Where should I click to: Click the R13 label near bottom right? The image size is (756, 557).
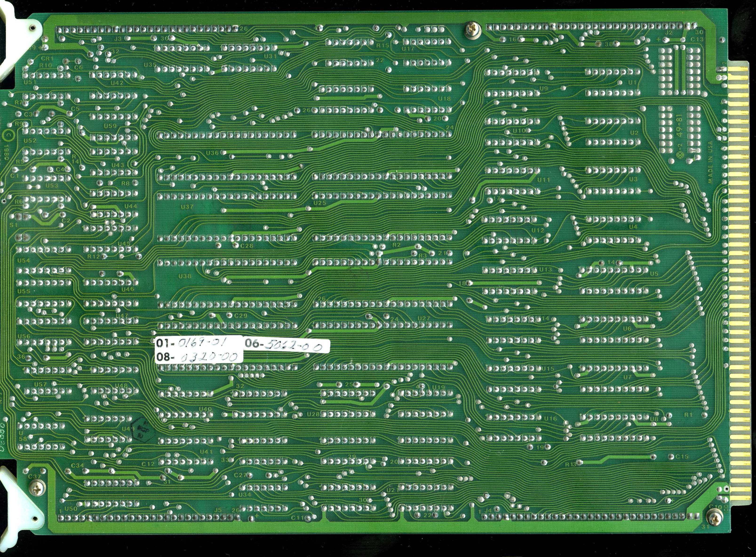571,464
